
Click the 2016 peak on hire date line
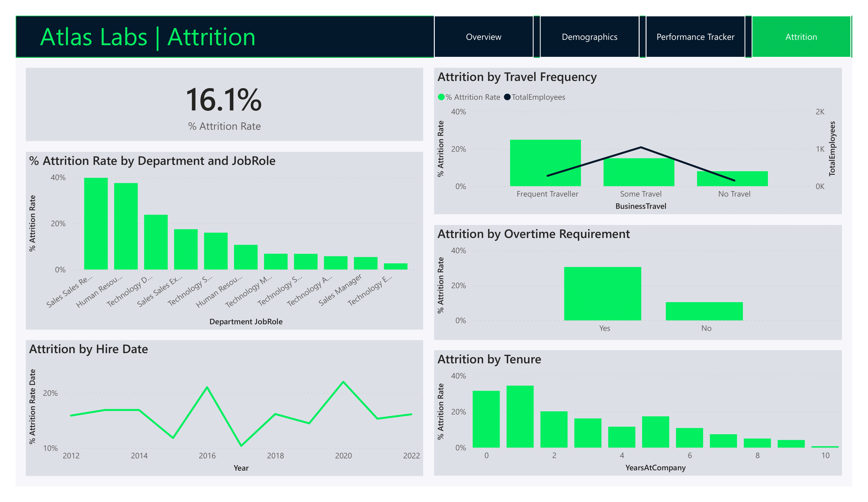tap(207, 387)
